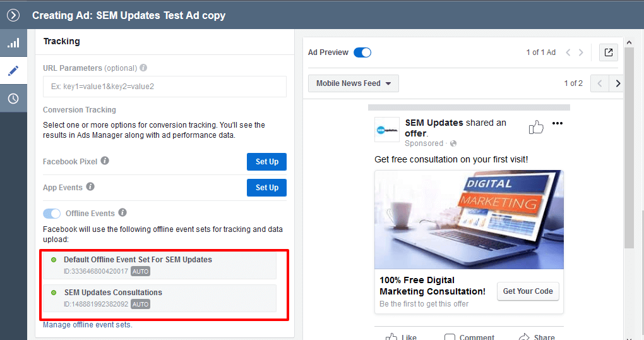
Task: Go to next ad arrow
Action: tap(581, 52)
